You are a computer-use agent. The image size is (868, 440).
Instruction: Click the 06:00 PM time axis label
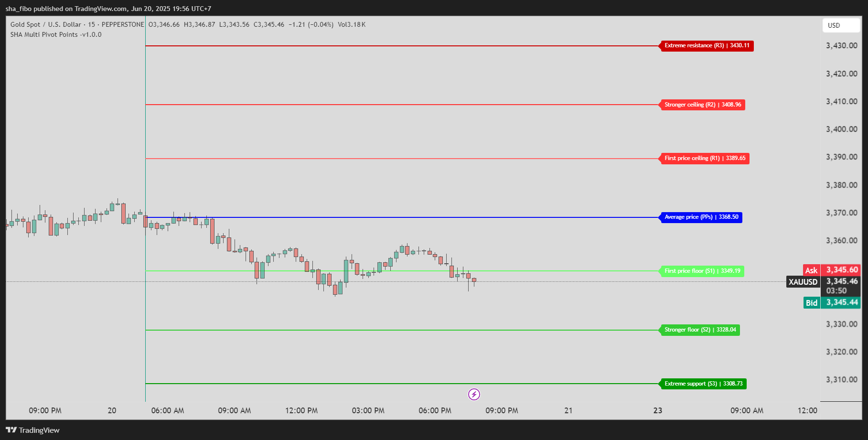click(435, 410)
